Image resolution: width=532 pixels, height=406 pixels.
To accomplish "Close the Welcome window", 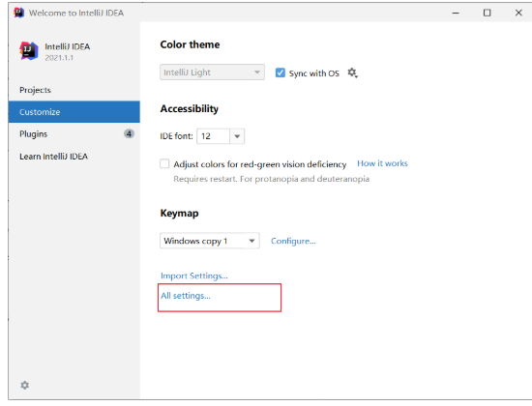I will click(518, 13).
